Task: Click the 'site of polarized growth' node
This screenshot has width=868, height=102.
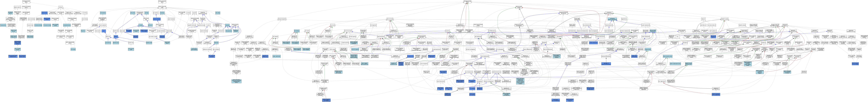Action: click(182, 13)
